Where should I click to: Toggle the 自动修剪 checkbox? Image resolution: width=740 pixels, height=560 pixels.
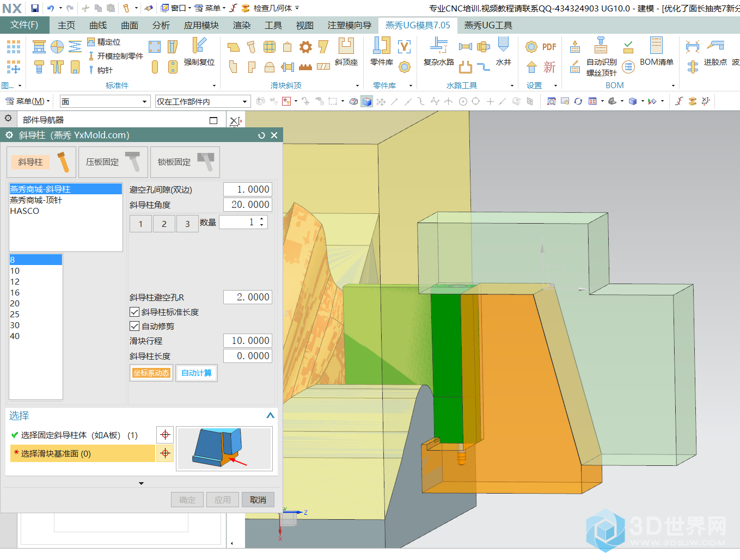[134, 326]
